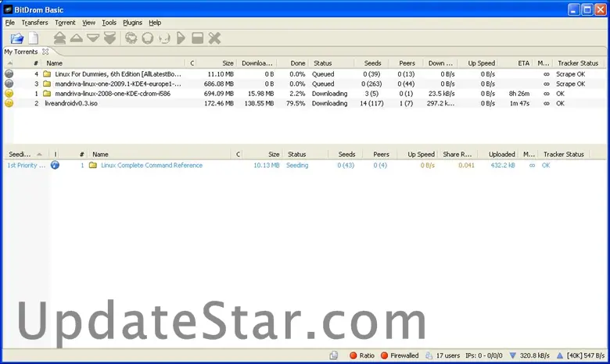Move selected torrent to top of queue
Image resolution: width=610 pixels, height=364 pixels.
click(59, 38)
